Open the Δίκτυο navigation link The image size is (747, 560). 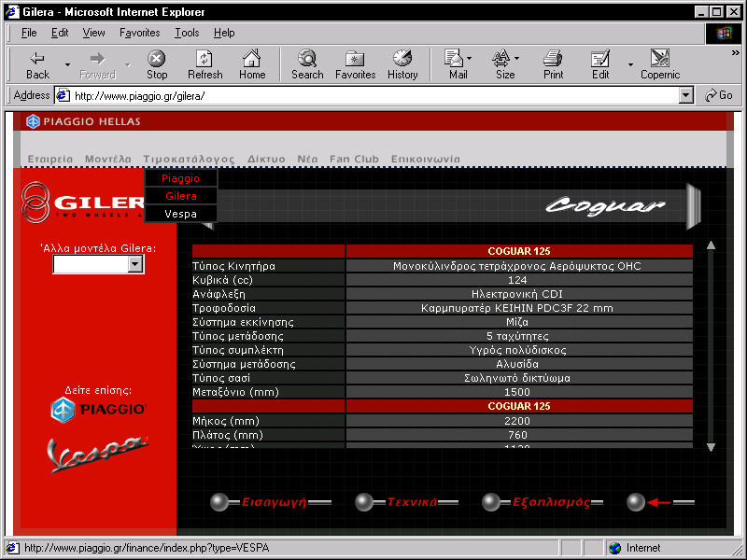point(266,159)
